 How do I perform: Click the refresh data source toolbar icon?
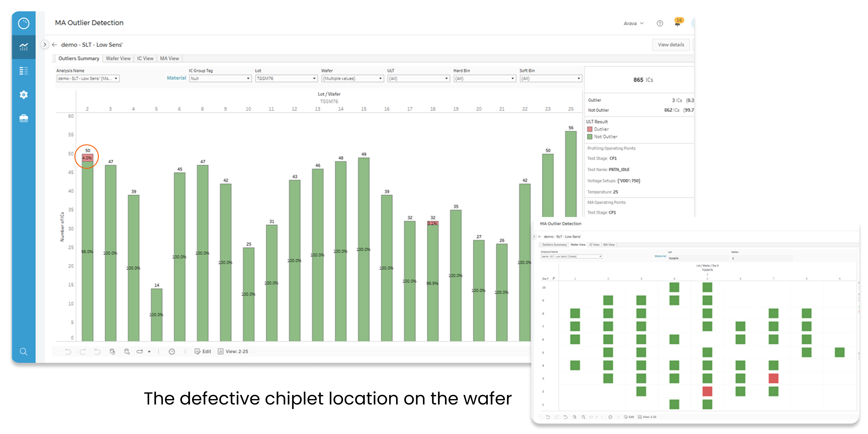pyautogui.click(x=112, y=352)
